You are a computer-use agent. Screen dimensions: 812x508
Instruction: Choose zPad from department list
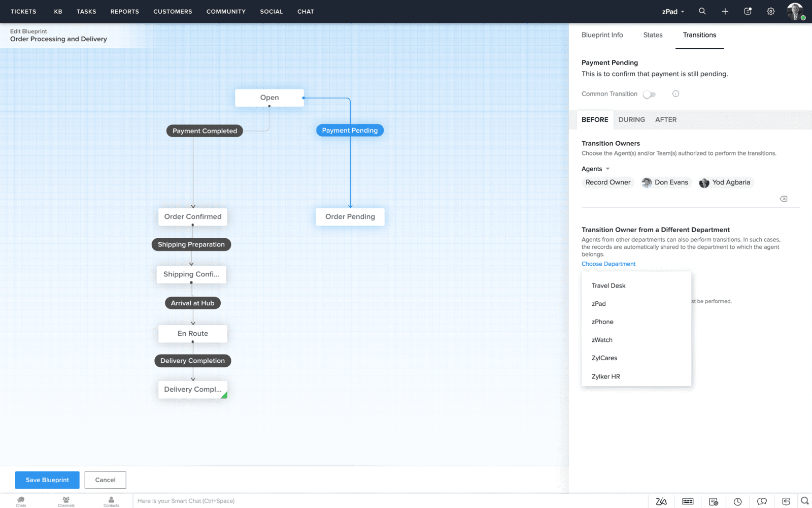coord(636,304)
